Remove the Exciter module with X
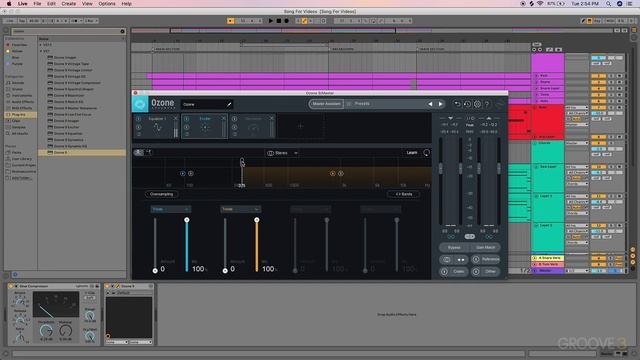The width and height of the screenshot is (640, 360). pyautogui.click(x=223, y=118)
